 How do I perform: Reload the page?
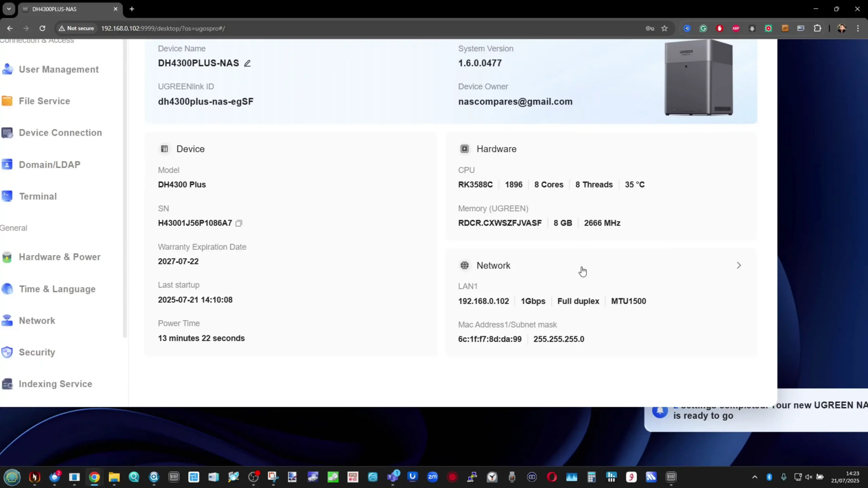42,28
